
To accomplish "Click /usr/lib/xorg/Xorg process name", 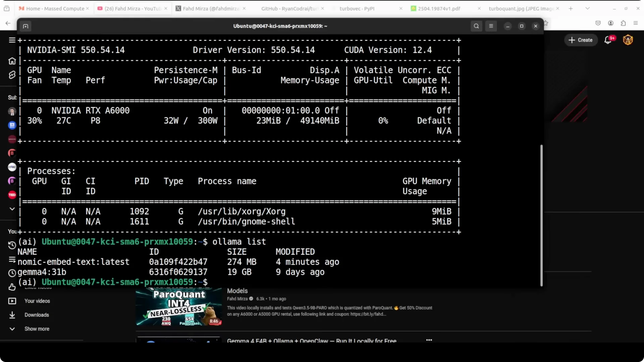I will [241, 212].
